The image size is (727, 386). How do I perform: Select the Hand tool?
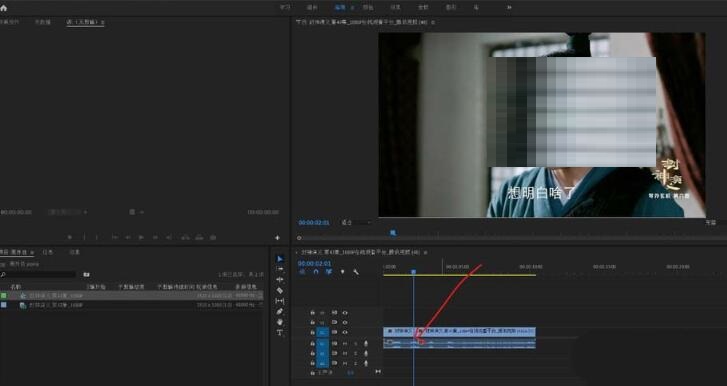[280, 322]
